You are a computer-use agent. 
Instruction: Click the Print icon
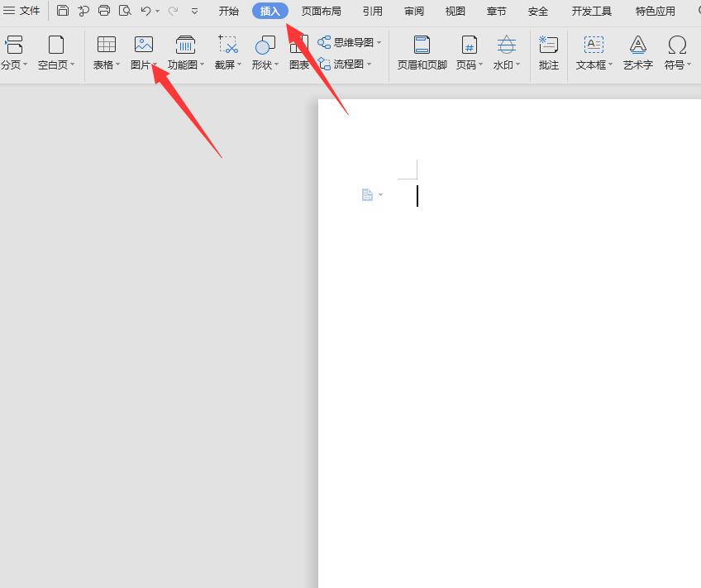104,10
